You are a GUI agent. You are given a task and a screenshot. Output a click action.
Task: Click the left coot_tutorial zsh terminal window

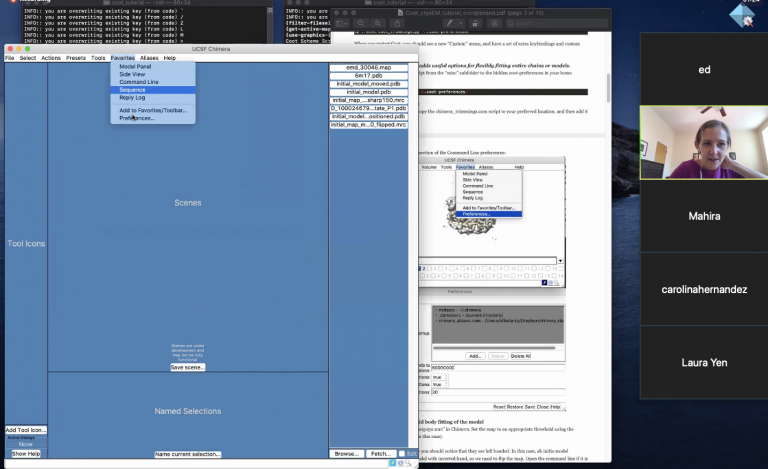pos(147,24)
